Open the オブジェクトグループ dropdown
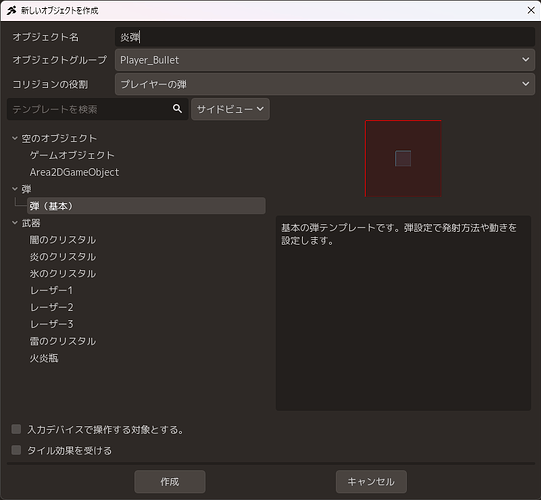 pos(325,60)
